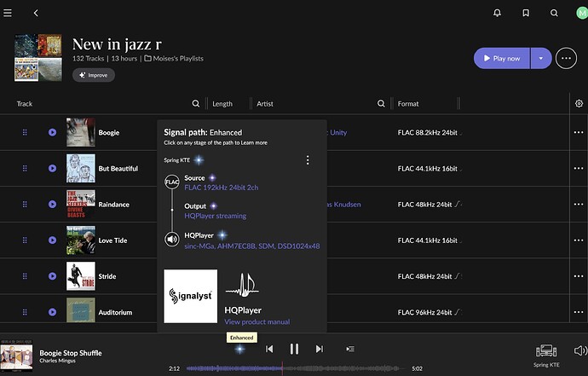This screenshot has height=376, width=588.
Task: Open Spring KTE zone selector
Action: (x=546, y=356)
